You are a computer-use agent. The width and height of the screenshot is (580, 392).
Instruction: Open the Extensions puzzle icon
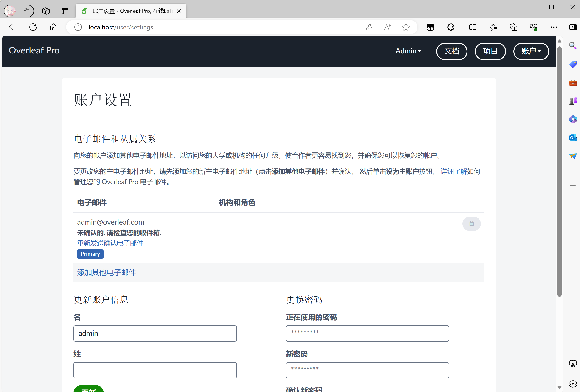click(x=450, y=27)
